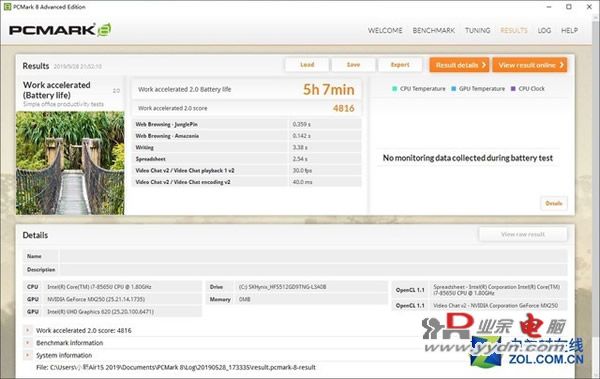Viewport: 600px width, 379px height.
Task: Minimize the PCMark 8 window
Action: pos(549,7)
